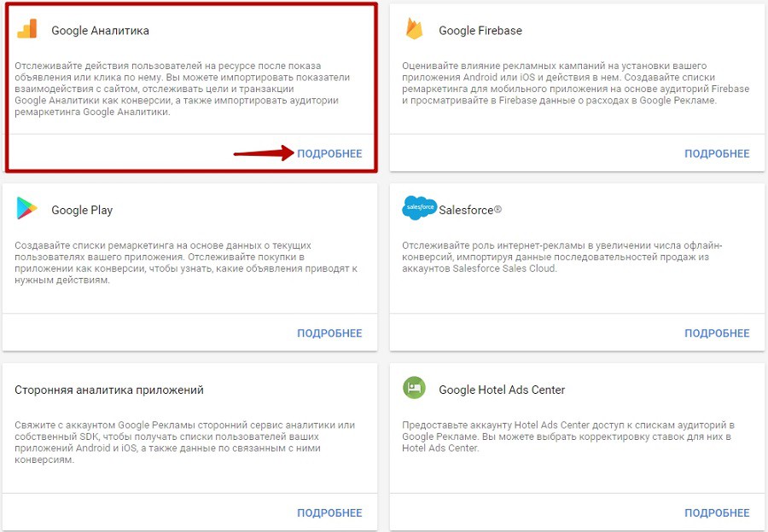Click the Google Hotel Ads Center bed icon
This screenshot has height=532, width=768.
[415, 388]
